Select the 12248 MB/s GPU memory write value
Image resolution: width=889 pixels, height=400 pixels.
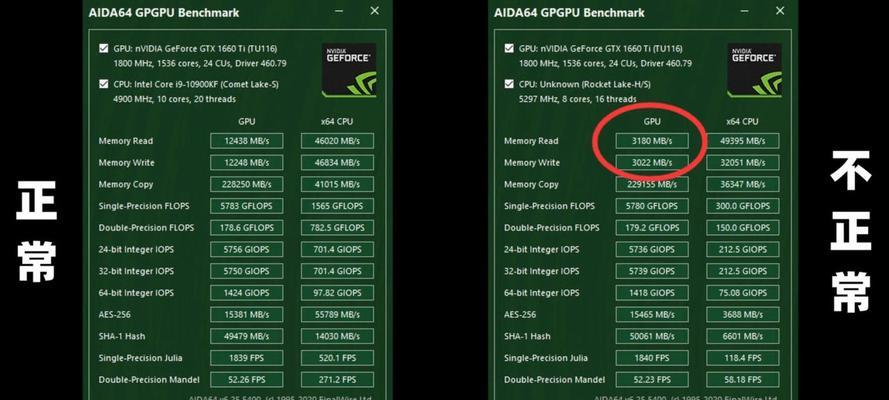click(247, 163)
